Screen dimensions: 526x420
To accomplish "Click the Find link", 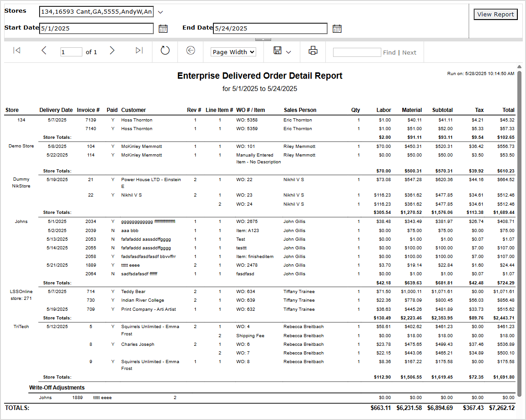I will click(x=389, y=52).
